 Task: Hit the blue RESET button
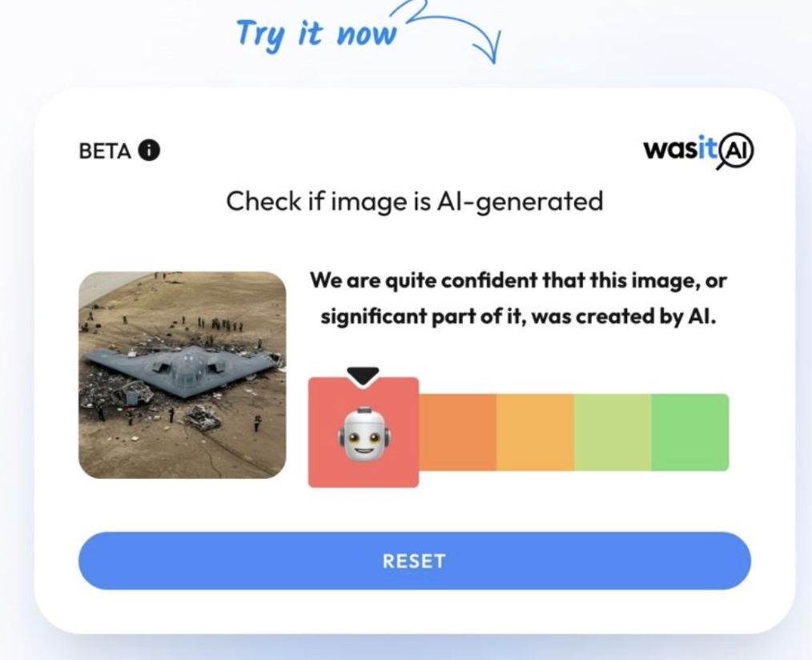(x=414, y=561)
